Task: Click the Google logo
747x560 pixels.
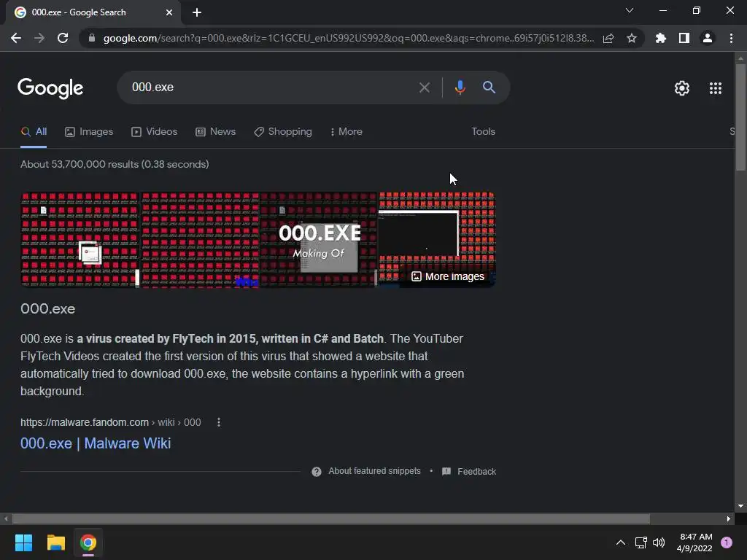Action: pyautogui.click(x=50, y=88)
